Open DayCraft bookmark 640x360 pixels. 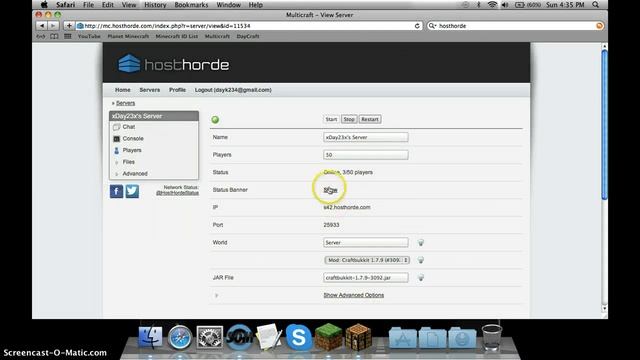[248, 36]
